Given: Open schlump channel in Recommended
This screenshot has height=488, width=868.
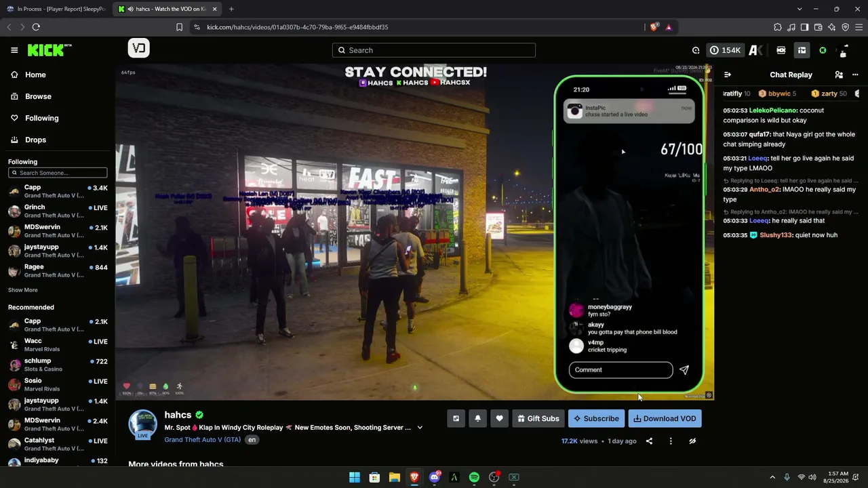Looking at the screenshot, I should (58, 365).
